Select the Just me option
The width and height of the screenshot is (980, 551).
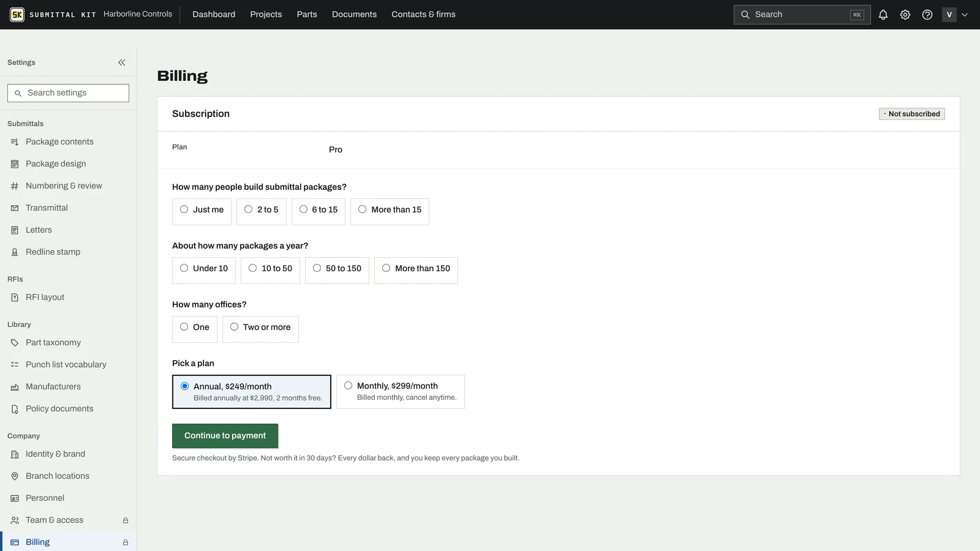[x=202, y=211]
